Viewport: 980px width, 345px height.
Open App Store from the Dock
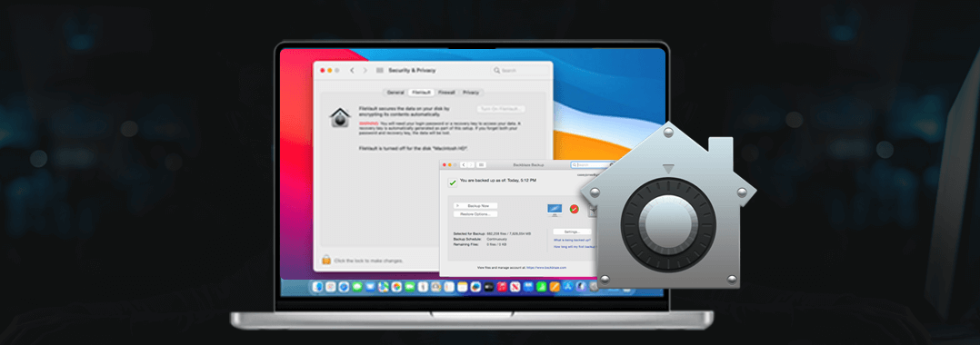coord(568,287)
